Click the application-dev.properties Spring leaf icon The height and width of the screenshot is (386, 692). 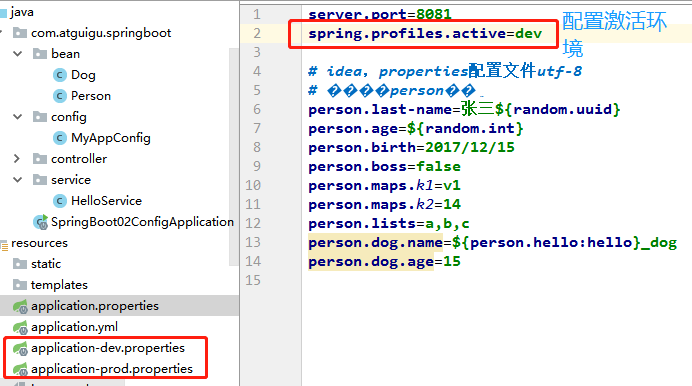[20, 349]
